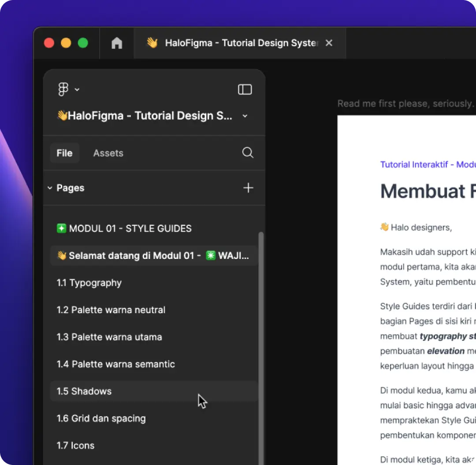This screenshot has height=465, width=476.
Task: Open the file name dropdown chevron
Action: (245, 116)
